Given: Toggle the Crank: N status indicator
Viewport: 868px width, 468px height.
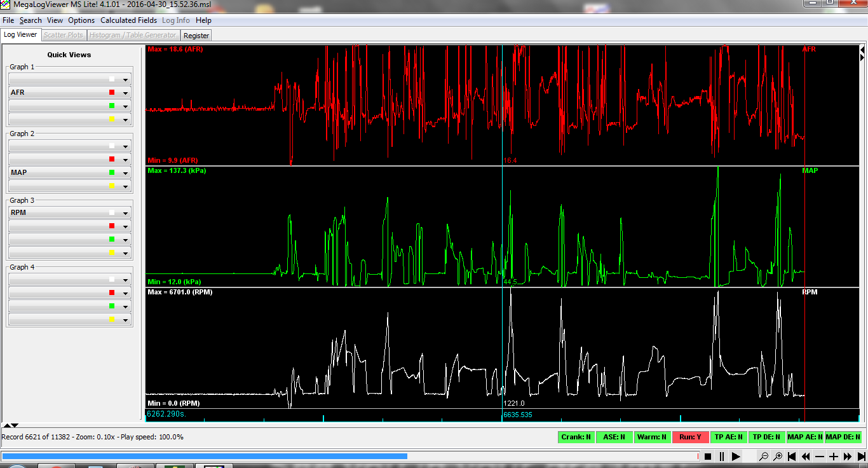Looking at the screenshot, I should [576, 437].
